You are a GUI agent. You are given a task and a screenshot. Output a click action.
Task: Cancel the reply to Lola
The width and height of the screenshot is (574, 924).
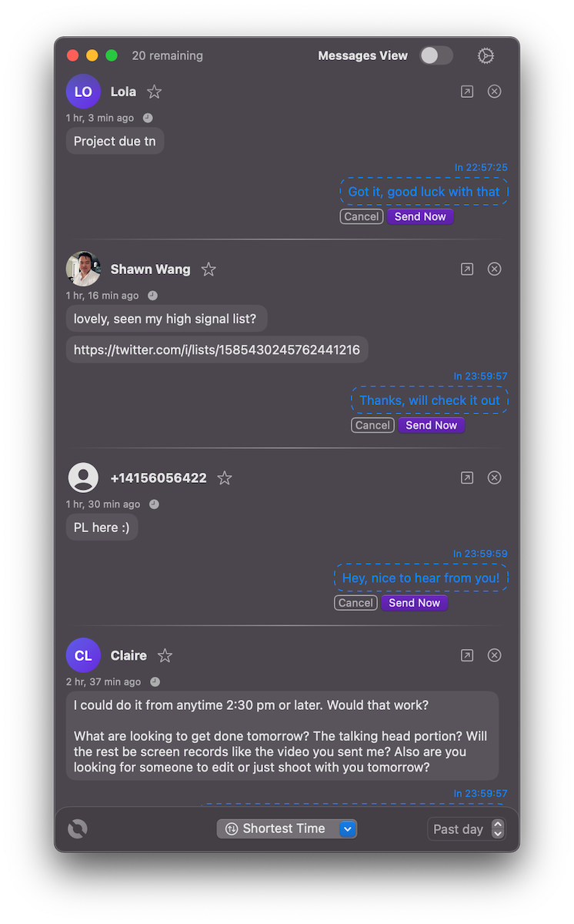pos(362,216)
